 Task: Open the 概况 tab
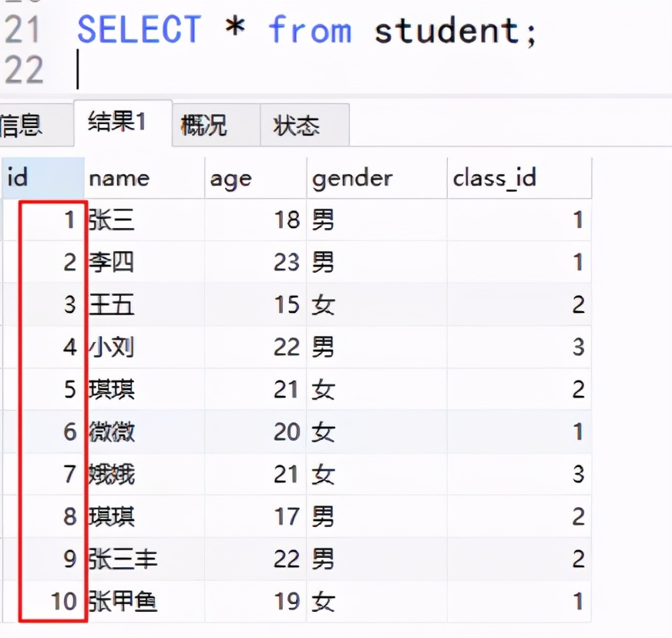(x=217, y=125)
